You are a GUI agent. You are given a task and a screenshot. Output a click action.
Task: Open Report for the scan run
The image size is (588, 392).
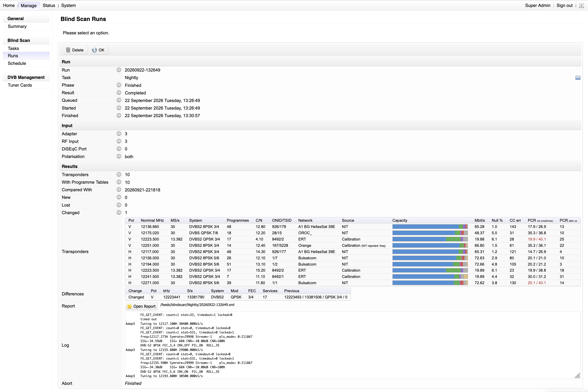tap(141, 306)
